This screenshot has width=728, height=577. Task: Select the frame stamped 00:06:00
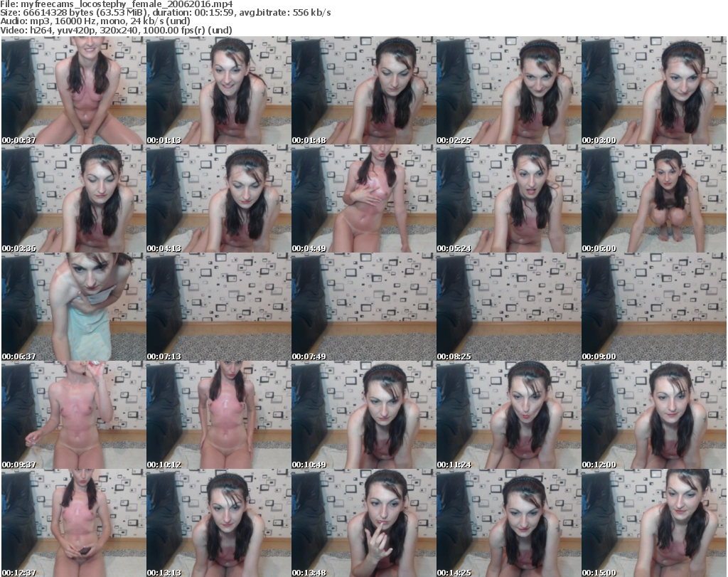[653, 198]
